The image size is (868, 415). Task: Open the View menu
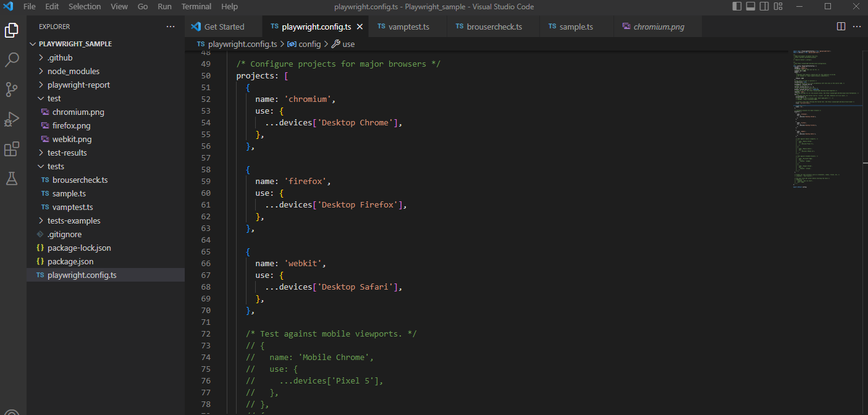(x=119, y=7)
